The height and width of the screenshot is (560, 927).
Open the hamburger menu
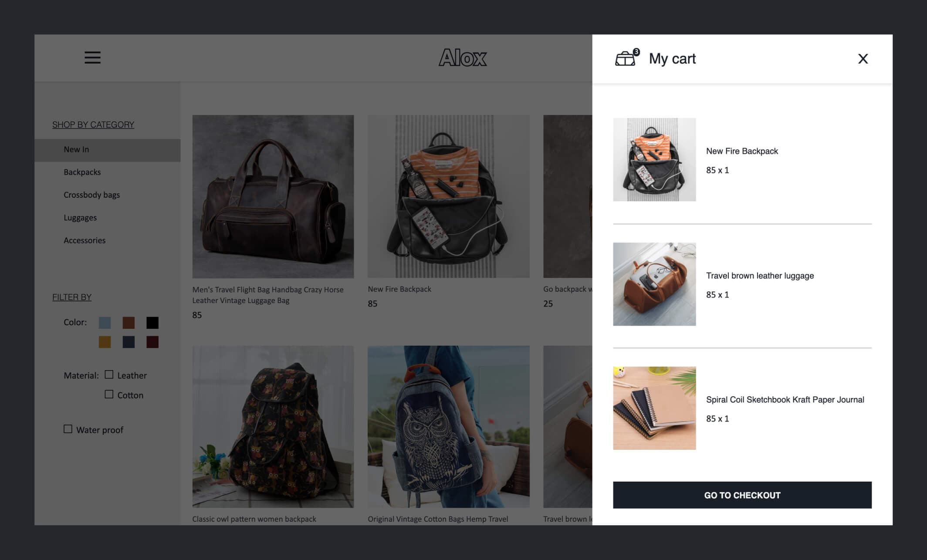(x=91, y=57)
